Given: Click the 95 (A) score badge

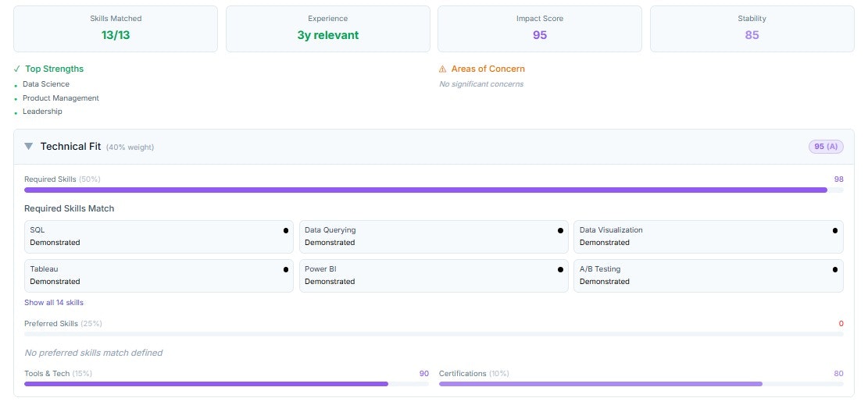Looking at the screenshot, I should 826,147.
